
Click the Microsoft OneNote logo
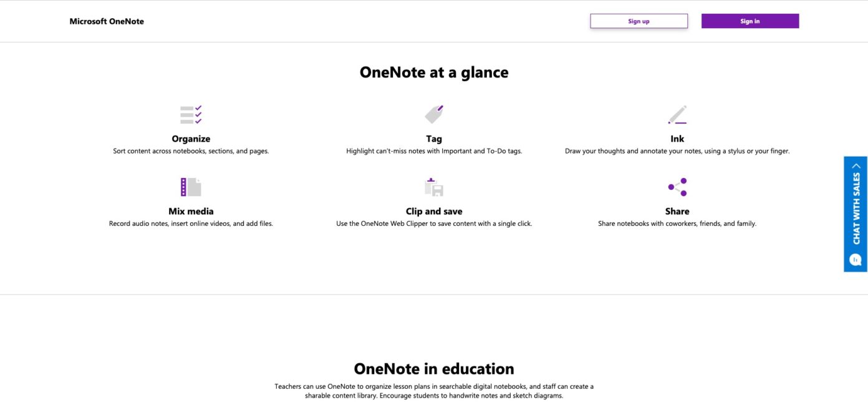coord(107,21)
